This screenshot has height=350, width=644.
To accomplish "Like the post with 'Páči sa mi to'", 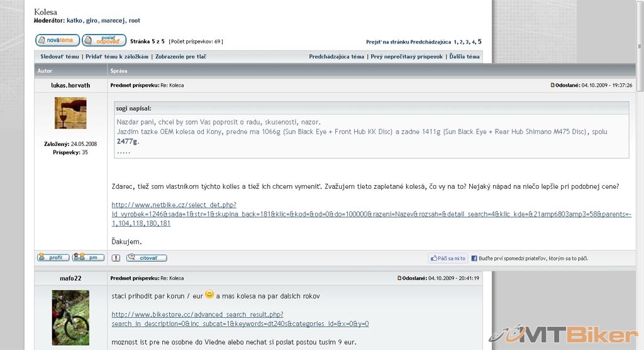I will (448, 258).
